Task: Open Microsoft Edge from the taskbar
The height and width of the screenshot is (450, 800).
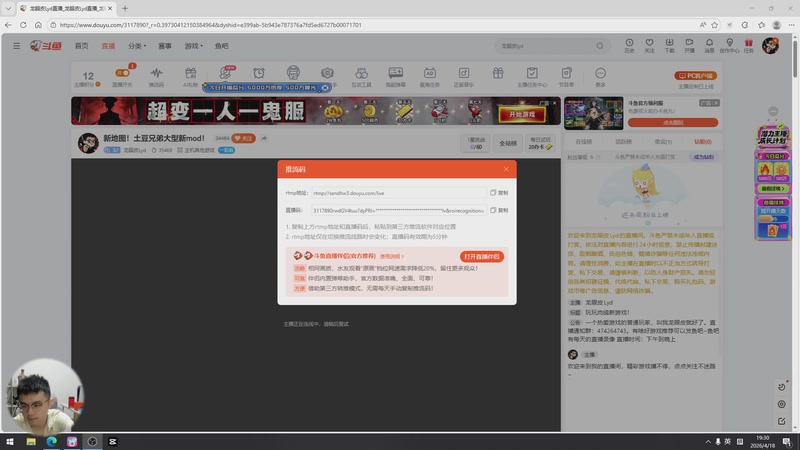Action: [52, 441]
